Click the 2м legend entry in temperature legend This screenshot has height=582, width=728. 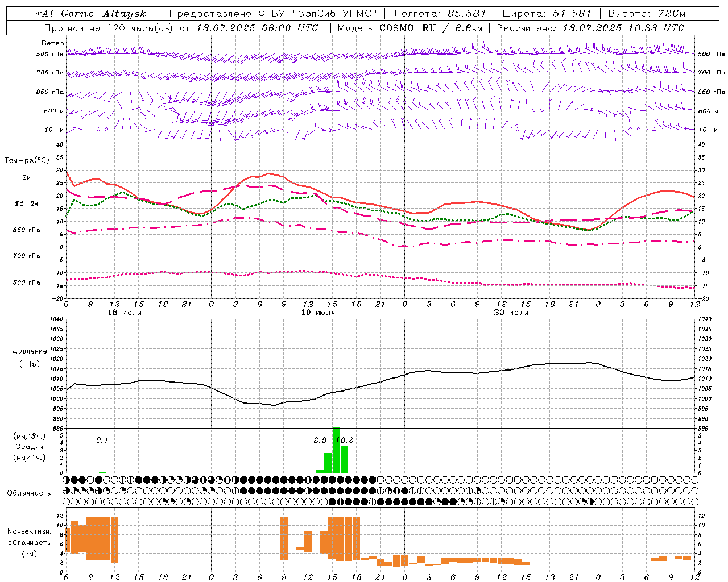click(27, 178)
